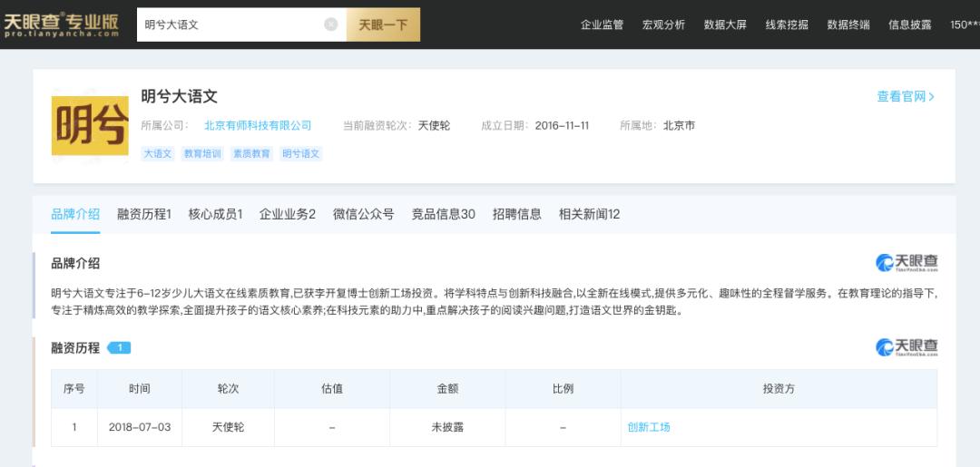Click the 融资历程 count badge icon
The image size is (980, 467).
[119, 347]
